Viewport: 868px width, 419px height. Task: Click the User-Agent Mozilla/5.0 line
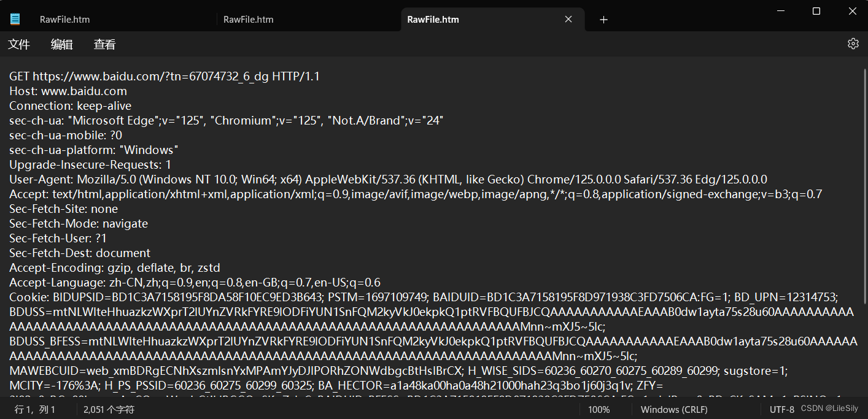[388, 180]
